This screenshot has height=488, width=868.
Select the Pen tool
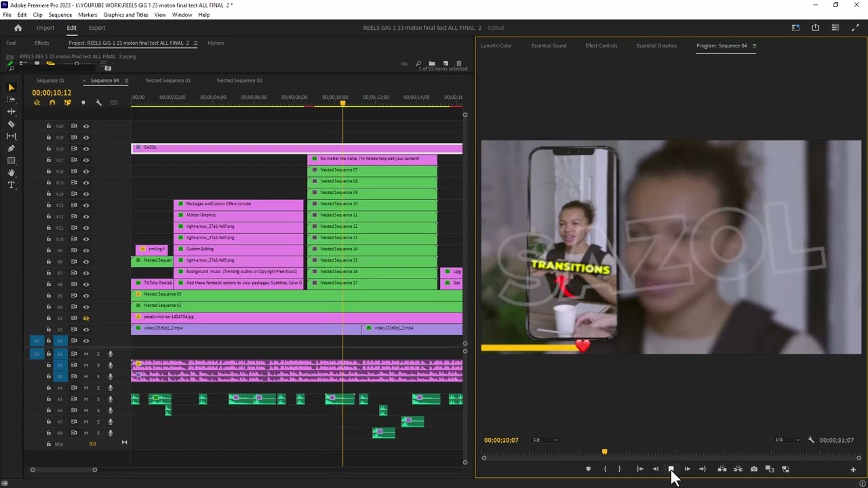[x=11, y=148]
